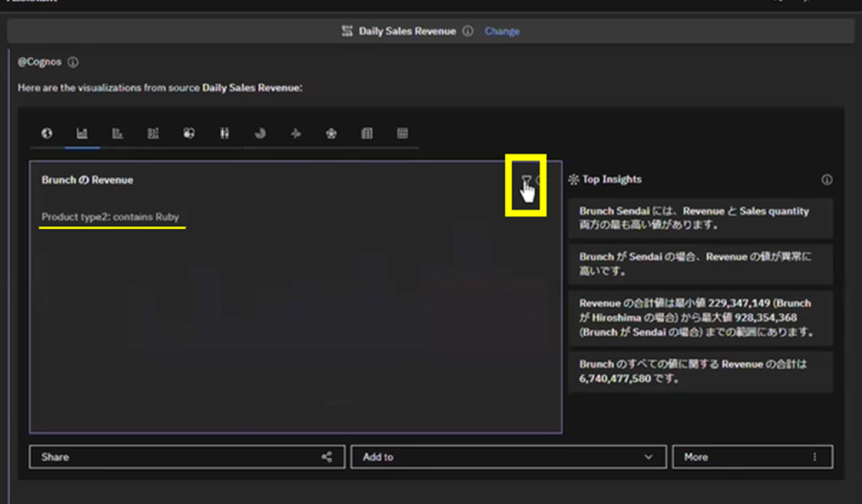Open the map visualization tab (globe icon)
The width and height of the screenshot is (862, 504).
coord(47,134)
